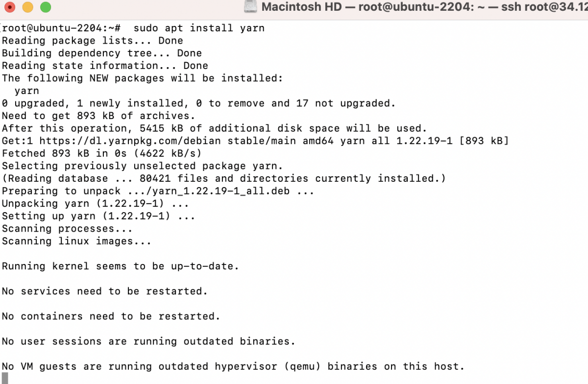Click the Unpacking yarn 1.22.19-1 line
Screen dimensions: 588x384
tap(96, 203)
